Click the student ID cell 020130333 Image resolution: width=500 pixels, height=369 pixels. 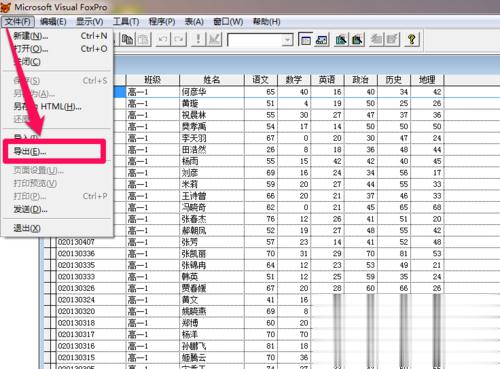point(90,277)
